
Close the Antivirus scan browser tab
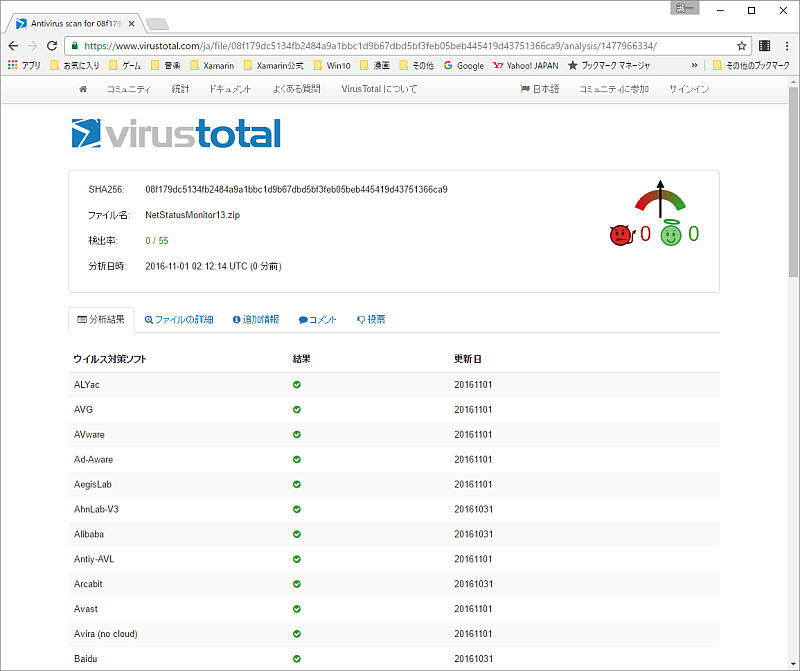coord(131,23)
